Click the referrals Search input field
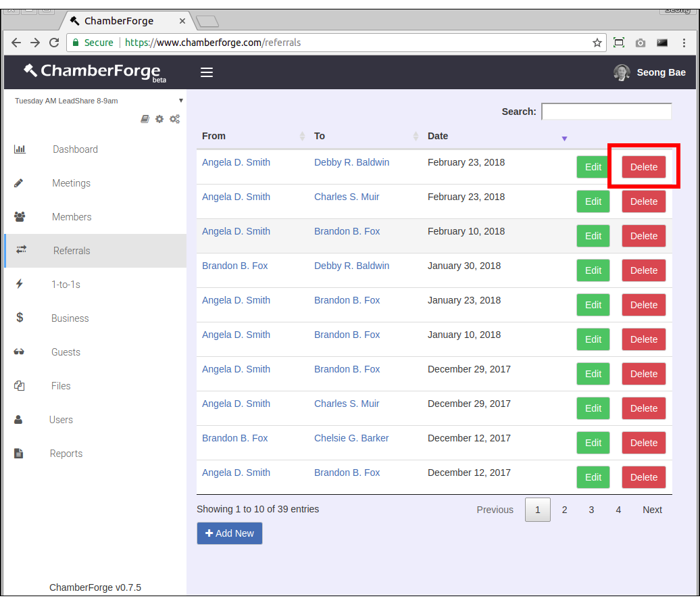 pos(606,112)
